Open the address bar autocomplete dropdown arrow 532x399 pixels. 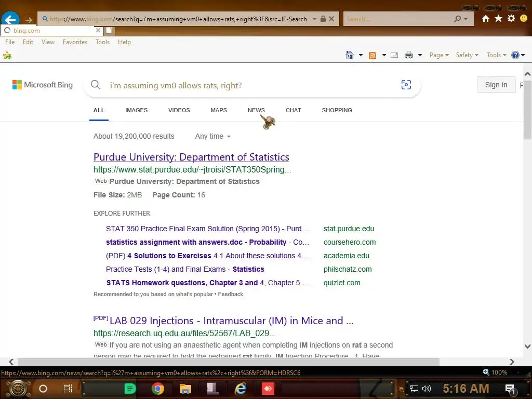[x=314, y=19]
